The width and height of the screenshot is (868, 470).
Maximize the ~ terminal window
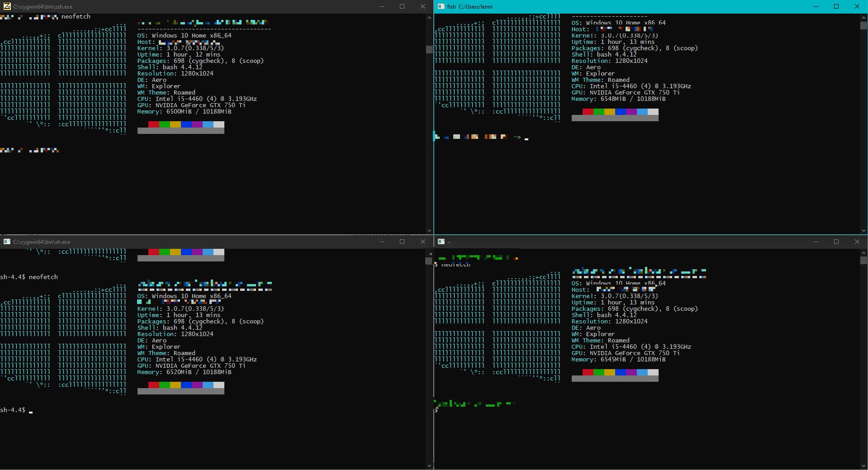coord(836,242)
